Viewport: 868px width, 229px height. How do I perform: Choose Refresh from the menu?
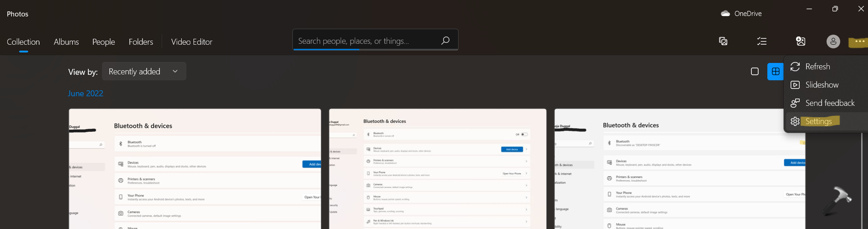coord(817,67)
